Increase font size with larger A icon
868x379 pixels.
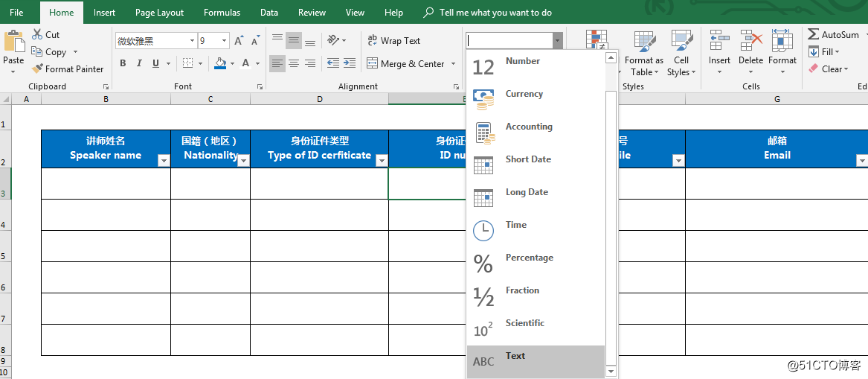(x=239, y=40)
